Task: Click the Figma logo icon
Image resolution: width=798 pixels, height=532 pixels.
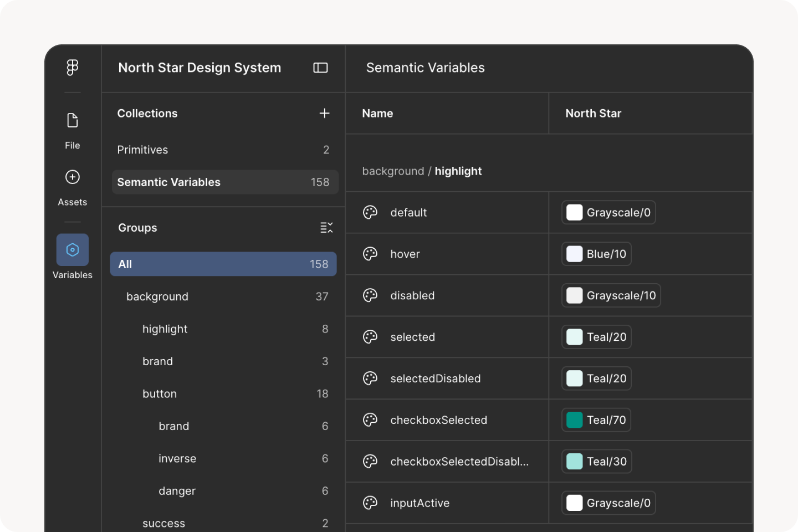Action: coord(73,68)
